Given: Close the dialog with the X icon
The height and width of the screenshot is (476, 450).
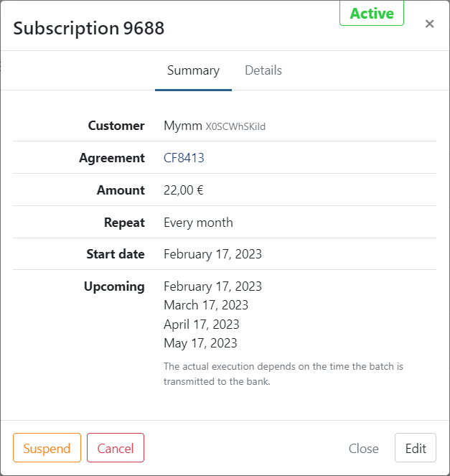Looking at the screenshot, I should pos(429,24).
